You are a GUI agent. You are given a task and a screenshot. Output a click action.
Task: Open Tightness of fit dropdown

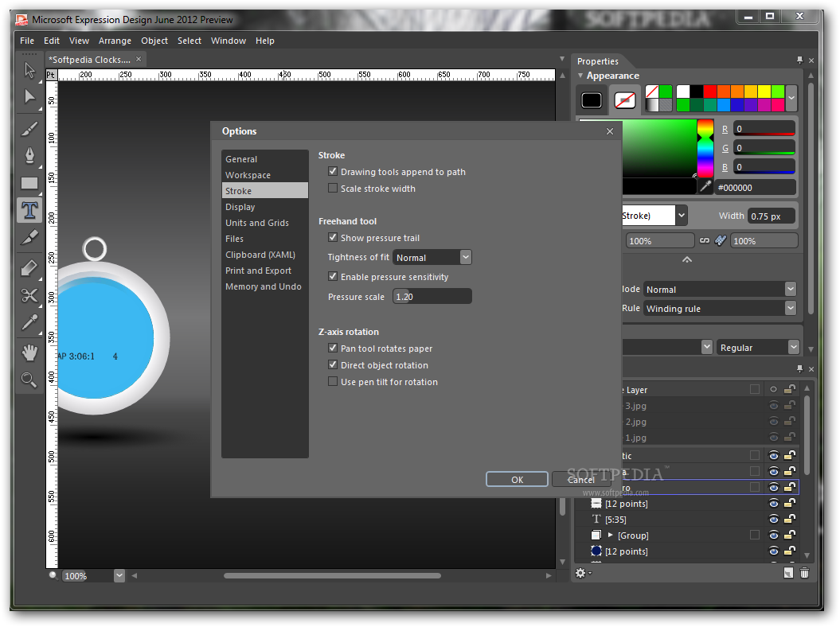click(x=466, y=257)
